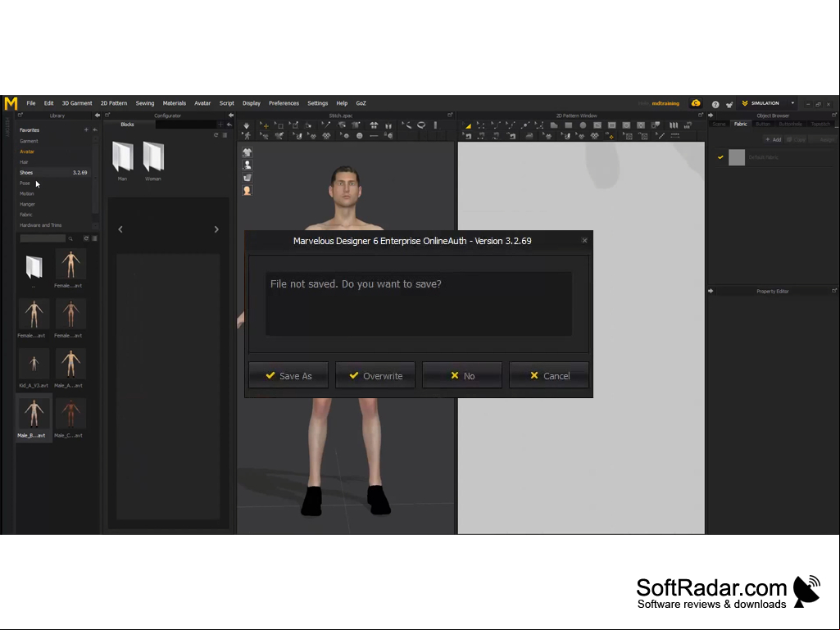Open the Woman blocks folder
Image resolution: width=840 pixels, height=630 pixels.
(x=153, y=161)
